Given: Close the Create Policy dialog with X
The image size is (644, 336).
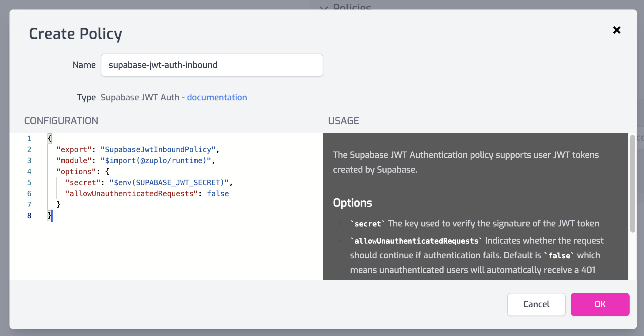Looking at the screenshot, I should pyautogui.click(x=616, y=30).
